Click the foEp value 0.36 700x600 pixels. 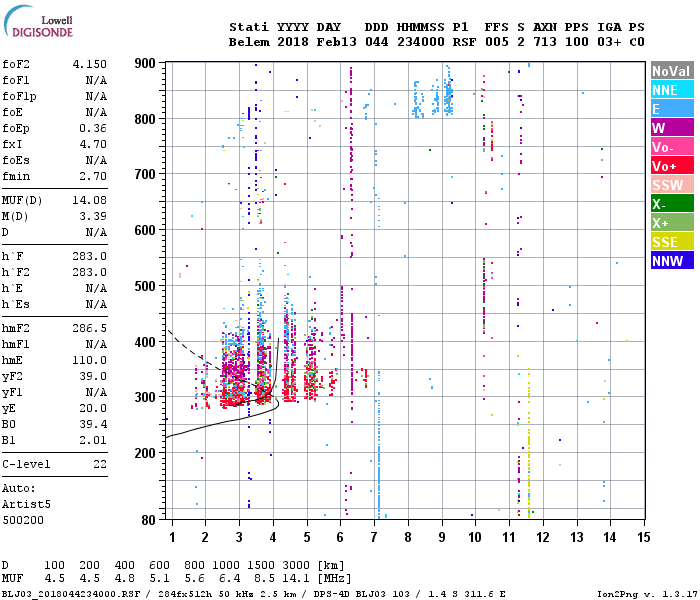pos(93,129)
